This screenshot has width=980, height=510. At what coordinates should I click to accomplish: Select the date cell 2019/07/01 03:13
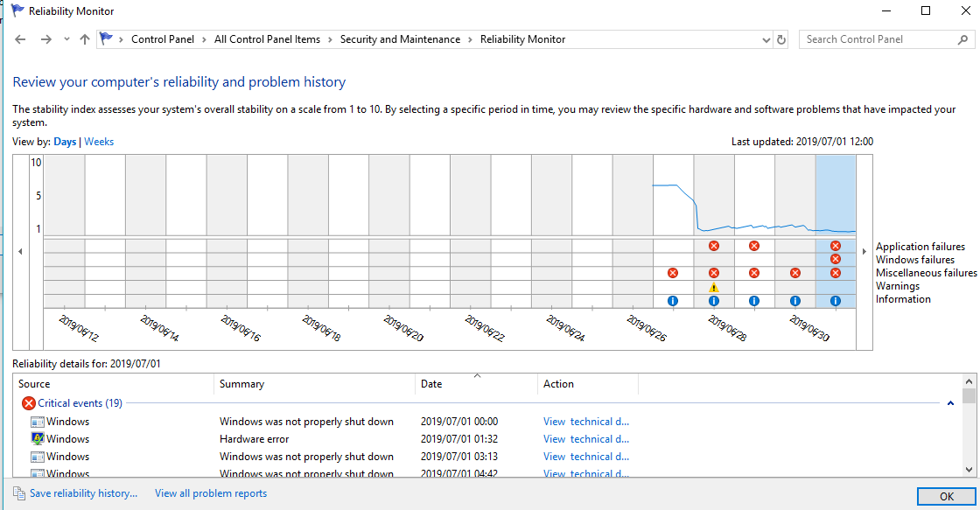[459, 457]
